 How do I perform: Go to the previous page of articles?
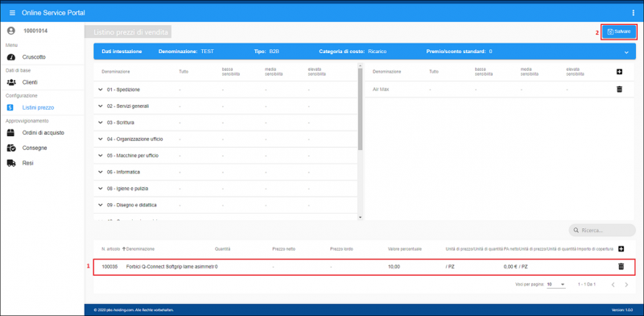613,285
